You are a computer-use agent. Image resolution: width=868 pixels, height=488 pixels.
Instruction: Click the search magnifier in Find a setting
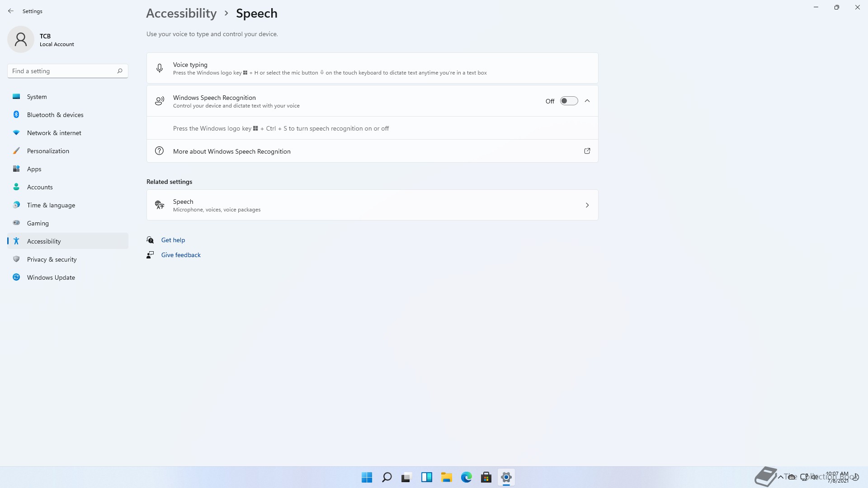pos(120,71)
